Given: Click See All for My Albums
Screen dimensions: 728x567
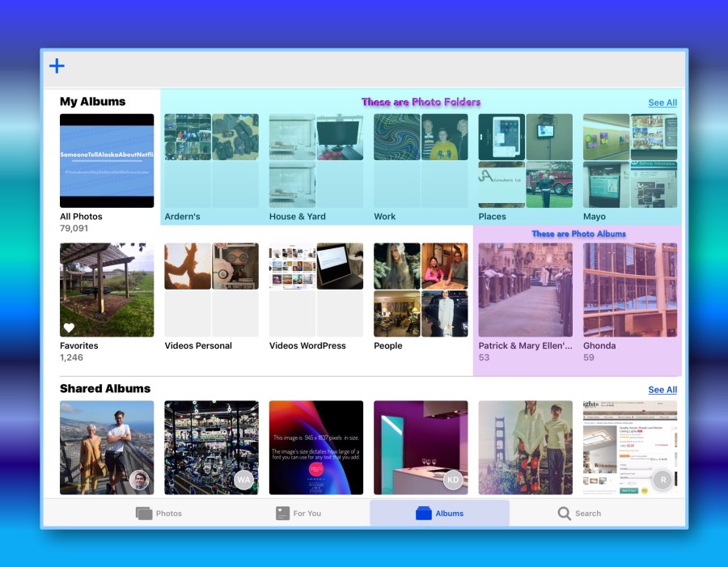Looking at the screenshot, I should pyautogui.click(x=662, y=103).
